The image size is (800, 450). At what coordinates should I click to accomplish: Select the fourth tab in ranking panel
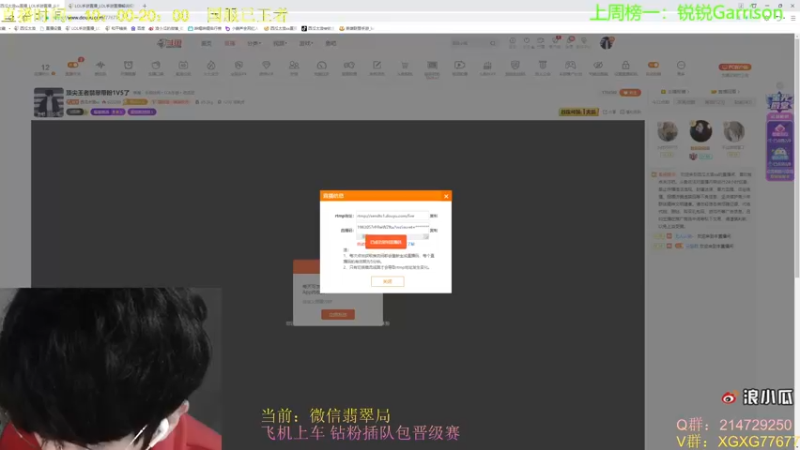[x=742, y=102]
